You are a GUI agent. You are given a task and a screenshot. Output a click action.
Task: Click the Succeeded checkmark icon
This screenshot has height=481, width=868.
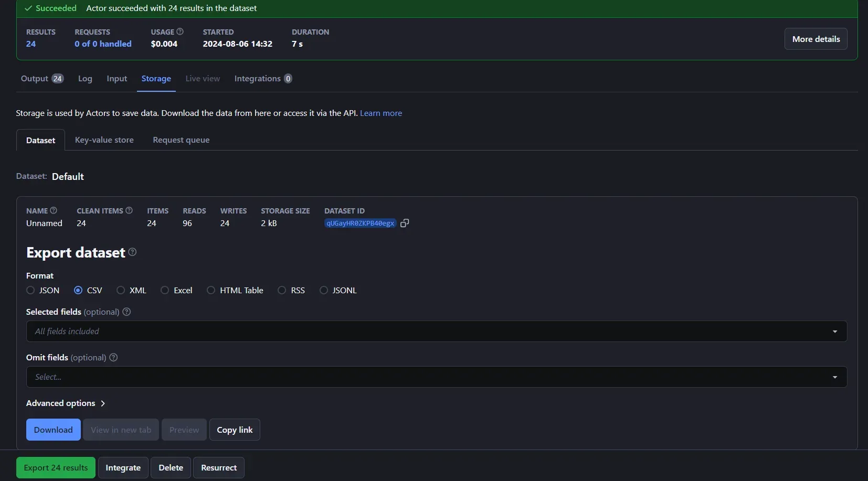28,8
